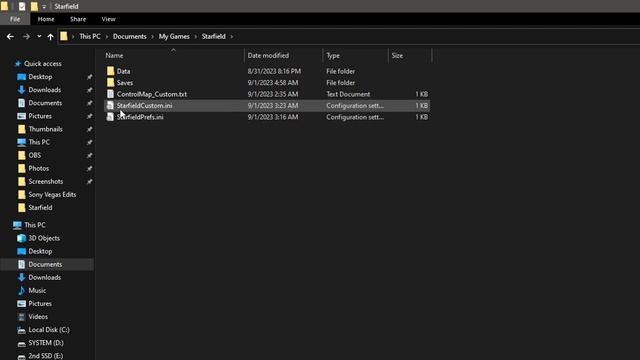The width and height of the screenshot is (640, 360).
Task: Open Pictures under This PC
Action: click(x=40, y=303)
